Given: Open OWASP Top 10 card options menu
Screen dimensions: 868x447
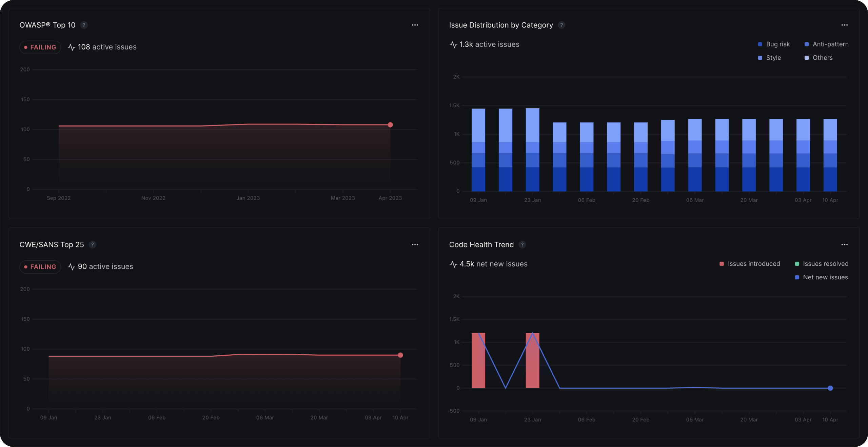Looking at the screenshot, I should point(415,25).
